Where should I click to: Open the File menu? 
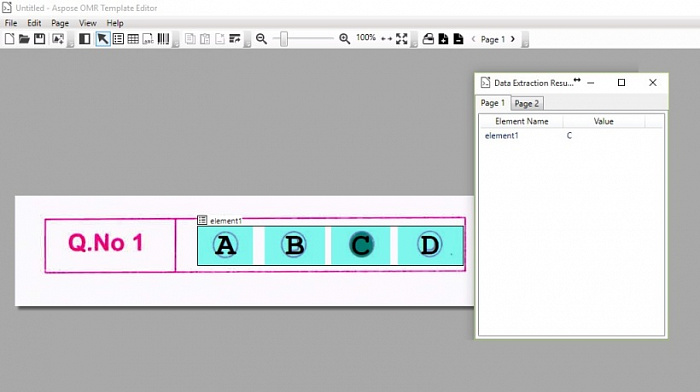coord(11,23)
